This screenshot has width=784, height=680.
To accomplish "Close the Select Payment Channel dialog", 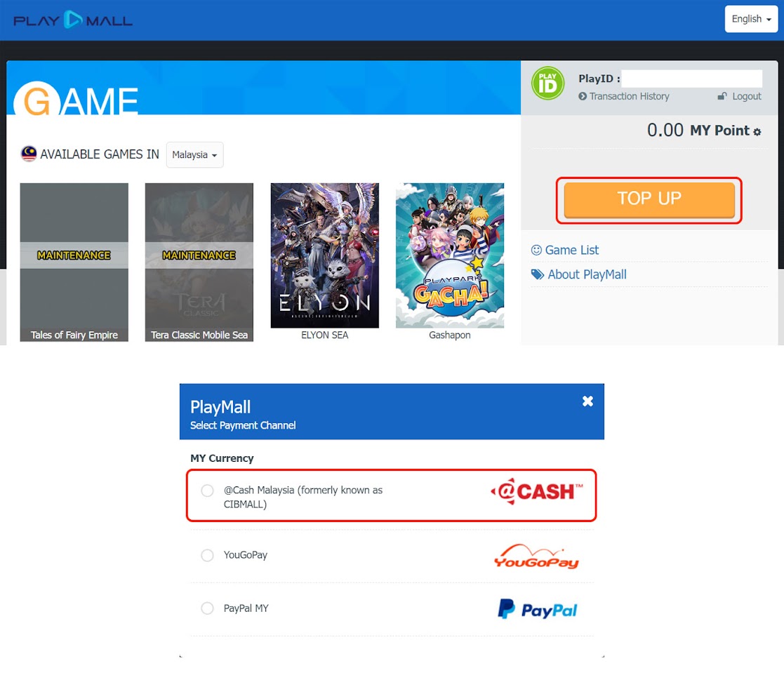I will point(587,401).
